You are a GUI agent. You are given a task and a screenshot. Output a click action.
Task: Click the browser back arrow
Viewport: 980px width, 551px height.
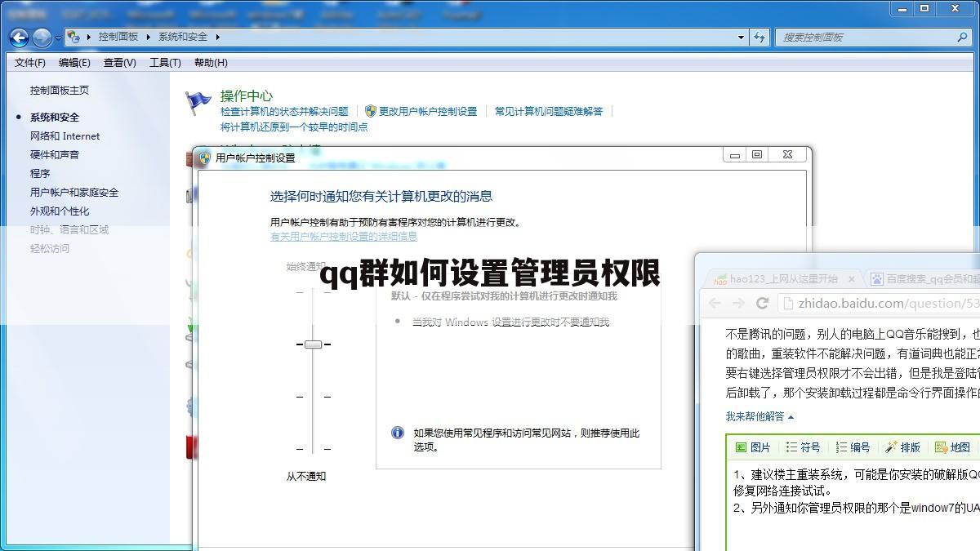pyautogui.click(x=715, y=303)
